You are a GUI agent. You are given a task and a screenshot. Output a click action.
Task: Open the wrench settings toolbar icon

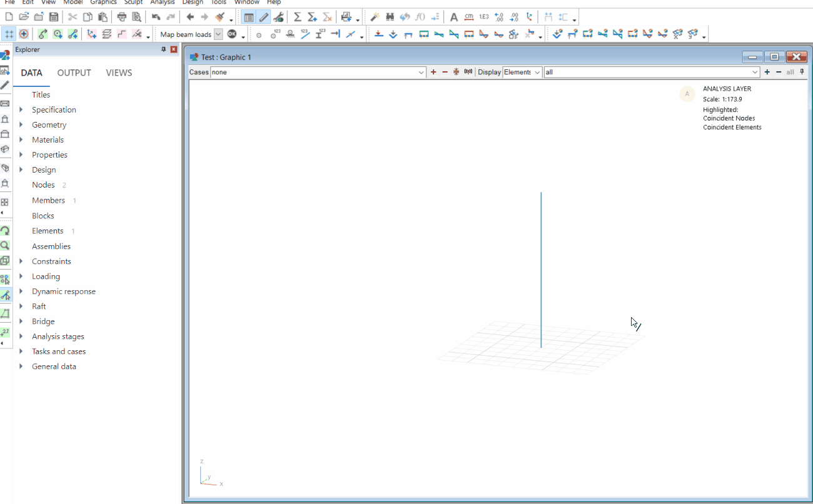tap(278, 17)
